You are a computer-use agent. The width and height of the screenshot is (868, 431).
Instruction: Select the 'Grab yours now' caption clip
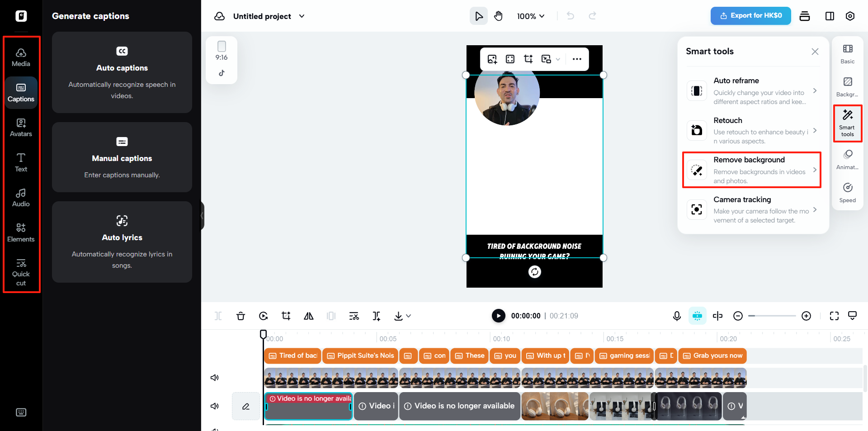[x=712, y=356]
